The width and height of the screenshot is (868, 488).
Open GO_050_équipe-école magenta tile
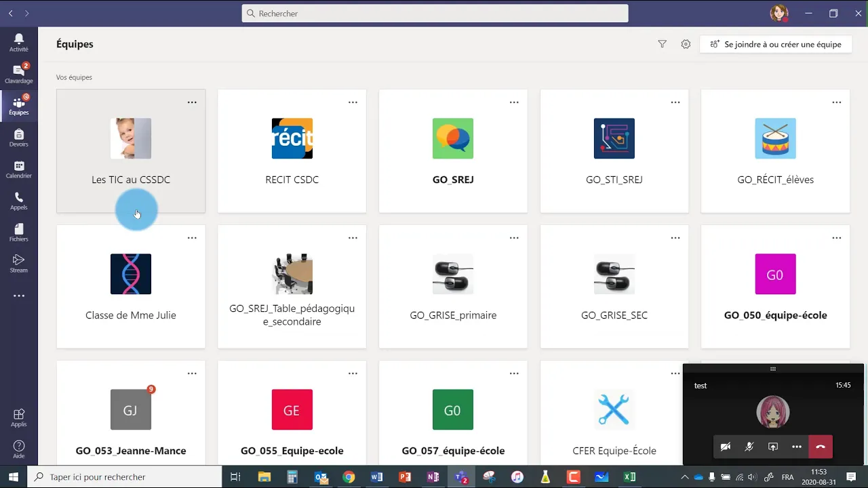pyautogui.click(x=775, y=274)
